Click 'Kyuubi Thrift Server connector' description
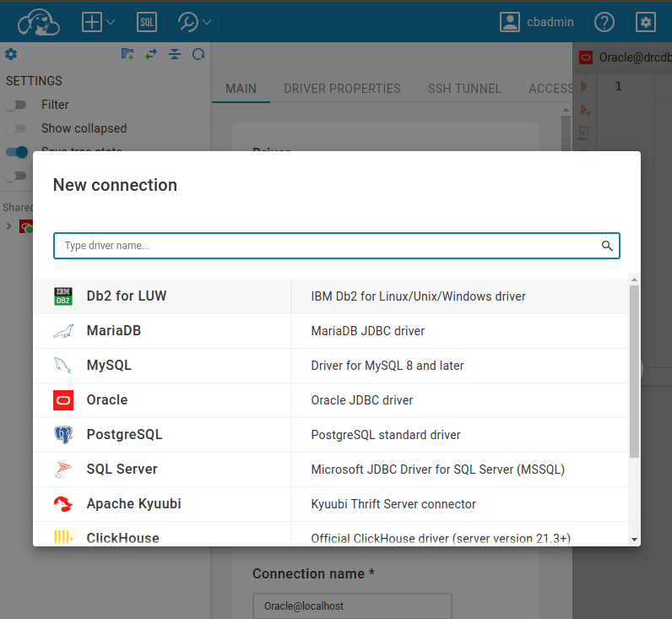 (393, 504)
